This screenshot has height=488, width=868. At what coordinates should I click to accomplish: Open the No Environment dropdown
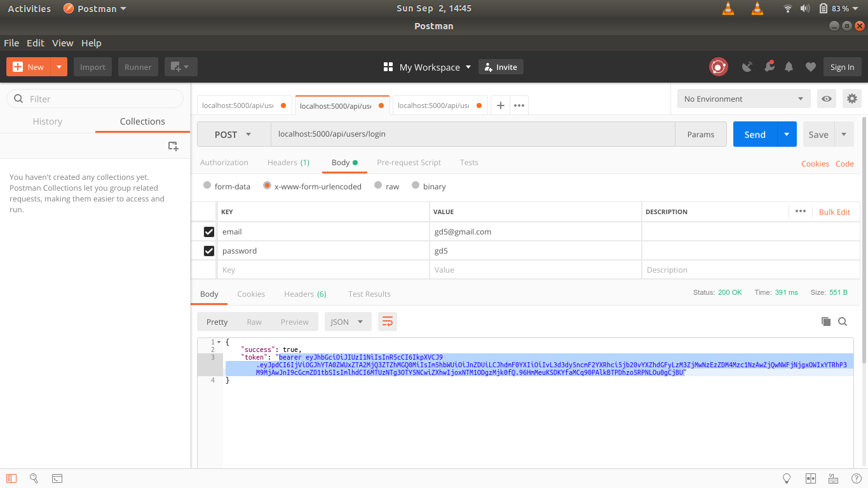click(x=743, y=99)
